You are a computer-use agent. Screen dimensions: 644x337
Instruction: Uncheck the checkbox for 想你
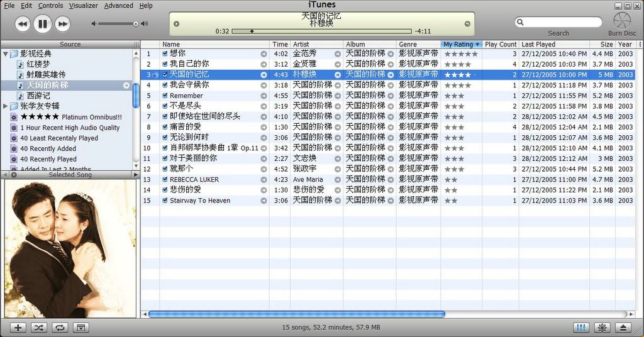pos(165,54)
